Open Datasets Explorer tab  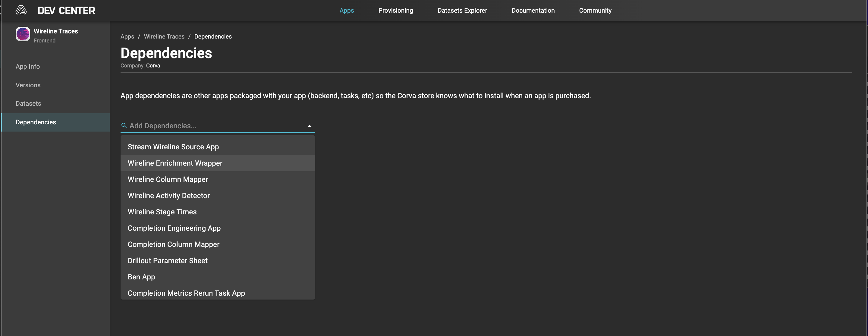pos(462,11)
